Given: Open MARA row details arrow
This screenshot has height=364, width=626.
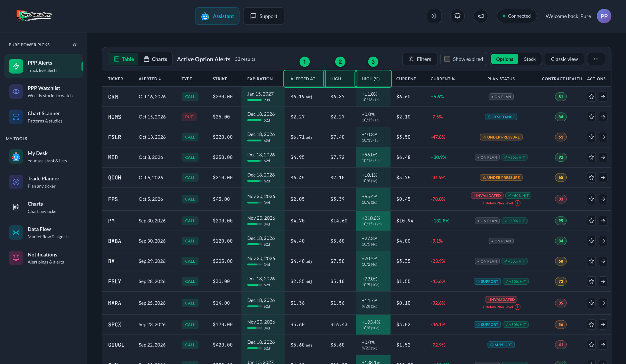Looking at the screenshot, I should [x=603, y=303].
